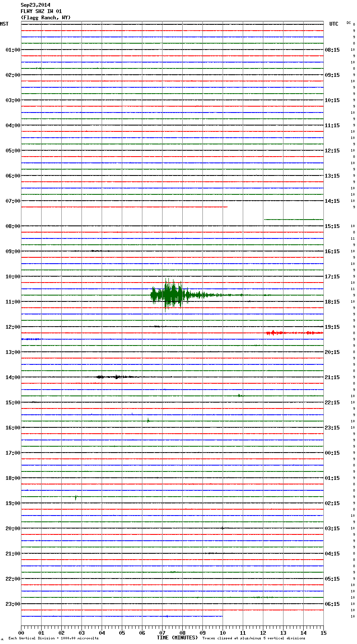Click the 14:15 UTC time label
Image resolution: width=357 pixels, height=644 pixels.
[x=332, y=201]
